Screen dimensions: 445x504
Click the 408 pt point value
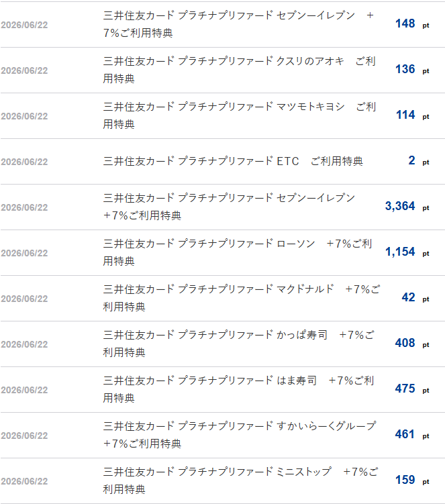[x=412, y=343]
